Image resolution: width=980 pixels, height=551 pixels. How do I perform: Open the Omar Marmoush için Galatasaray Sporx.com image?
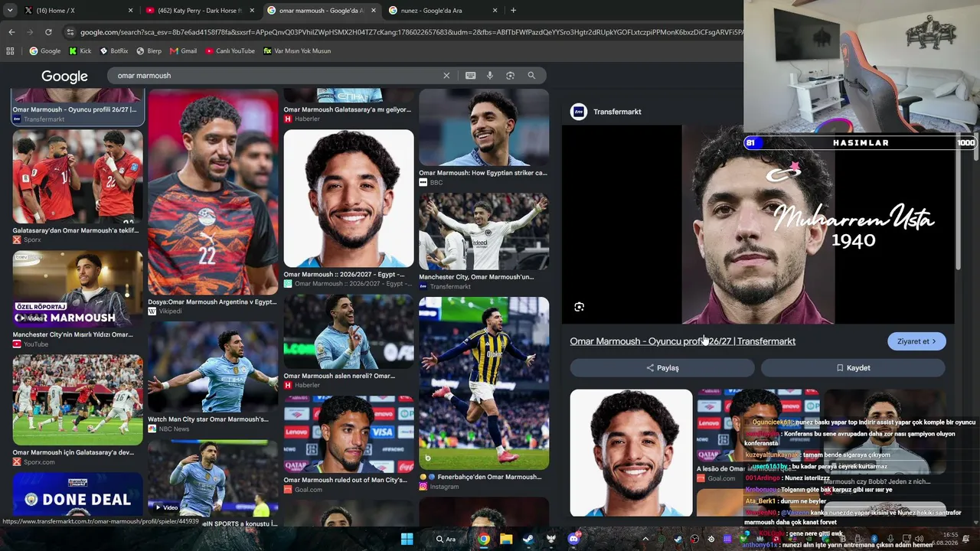pos(77,399)
